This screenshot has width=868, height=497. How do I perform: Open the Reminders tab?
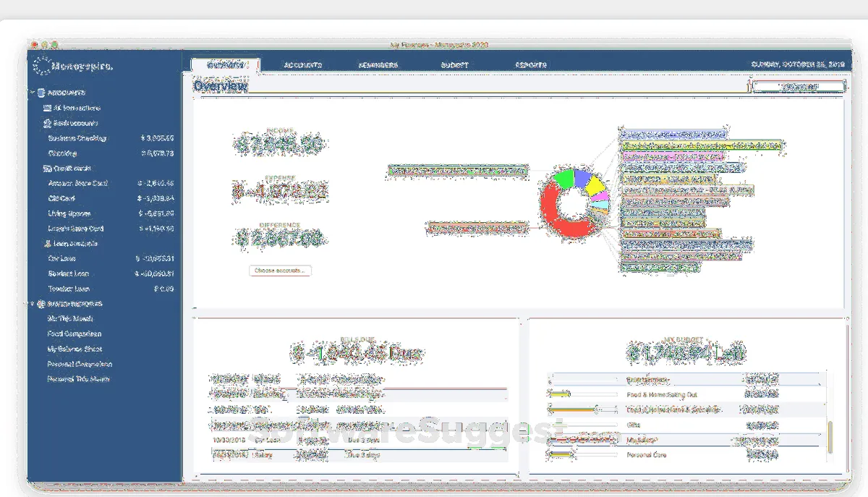coord(378,64)
